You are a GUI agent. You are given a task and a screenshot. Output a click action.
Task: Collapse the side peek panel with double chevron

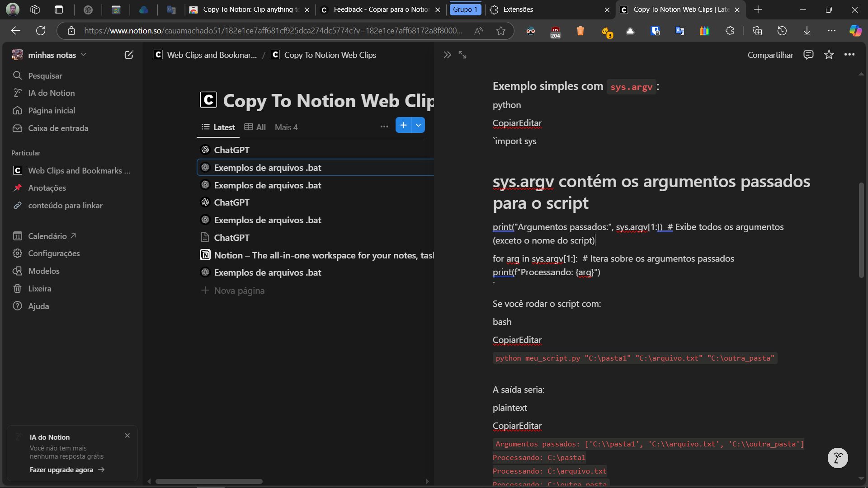pos(447,55)
